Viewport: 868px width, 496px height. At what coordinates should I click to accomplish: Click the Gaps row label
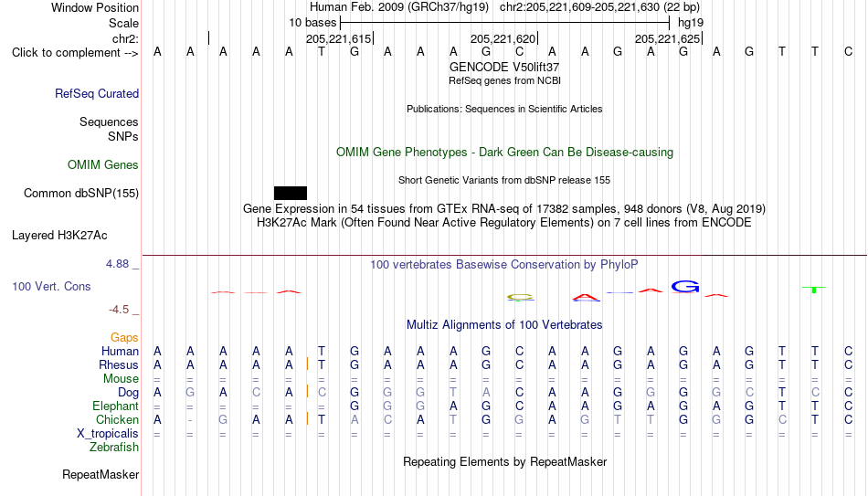click(124, 338)
